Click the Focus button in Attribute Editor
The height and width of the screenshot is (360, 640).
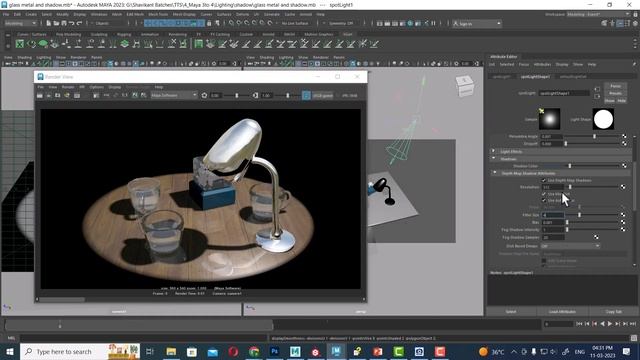click(616, 86)
